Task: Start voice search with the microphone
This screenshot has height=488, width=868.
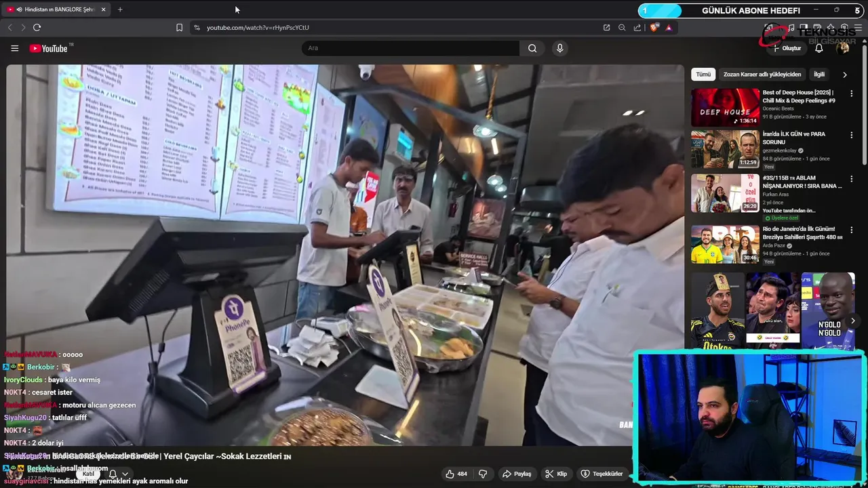Action: tap(559, 48)
